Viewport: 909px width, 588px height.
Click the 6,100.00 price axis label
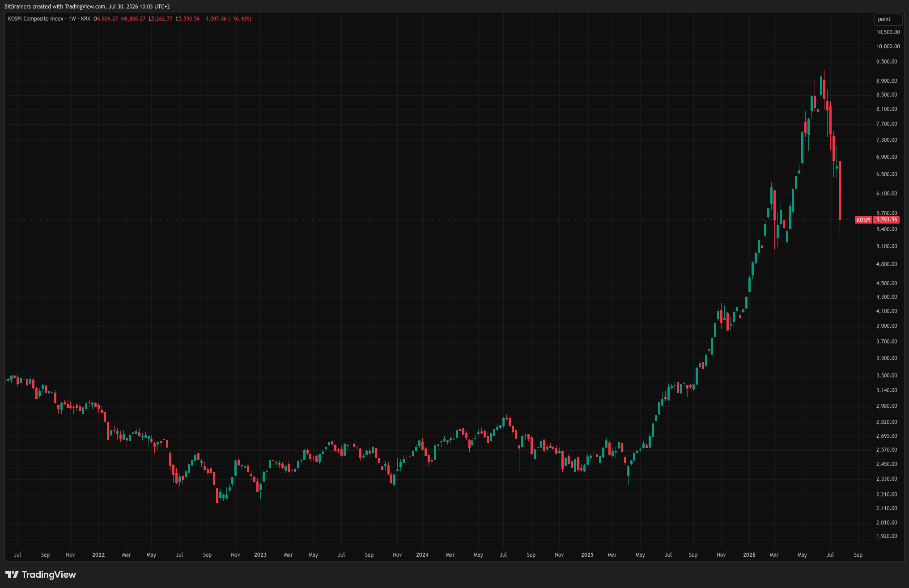click(x=887, y=194)
